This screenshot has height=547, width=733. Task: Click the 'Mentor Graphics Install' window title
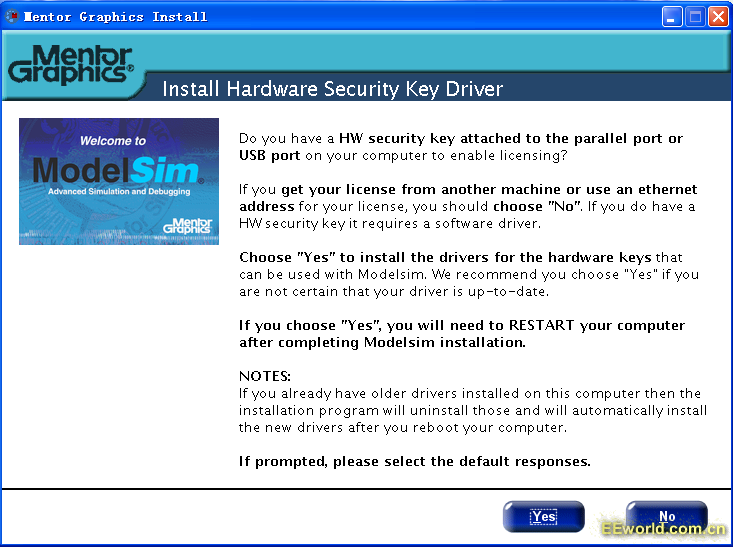coord(115,17)
